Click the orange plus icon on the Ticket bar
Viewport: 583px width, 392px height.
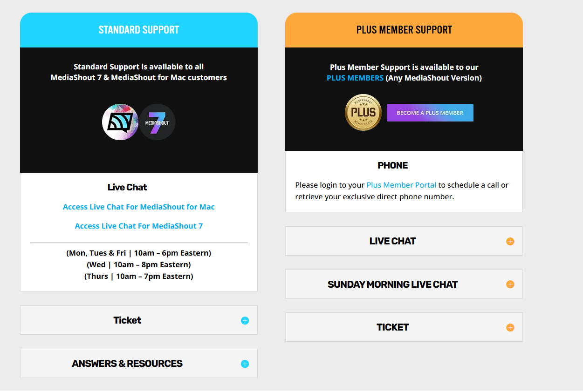tap(510, 327)
